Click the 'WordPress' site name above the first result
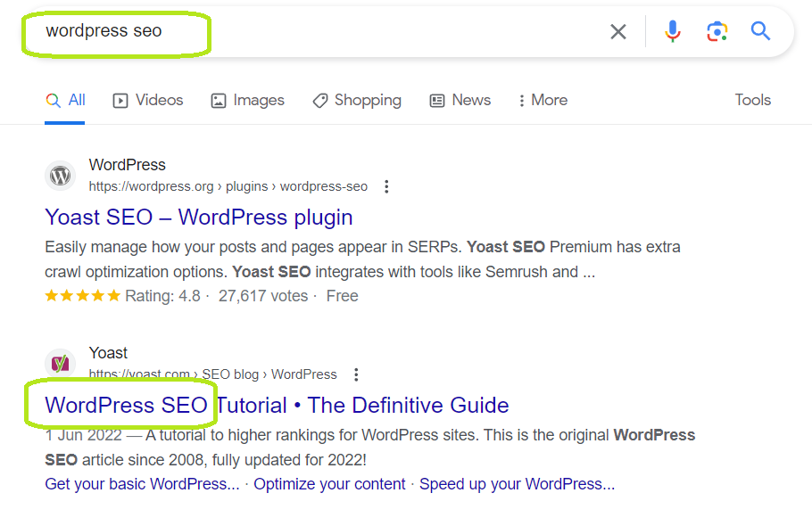Screen dimensions: 812x526 128,165
